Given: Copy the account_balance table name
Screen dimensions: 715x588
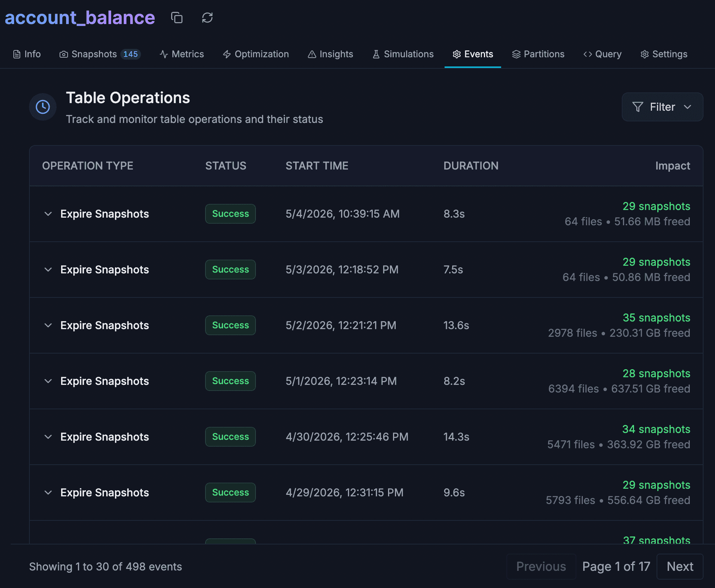Looking at the screenshot, I should click(x=176, y=18).
